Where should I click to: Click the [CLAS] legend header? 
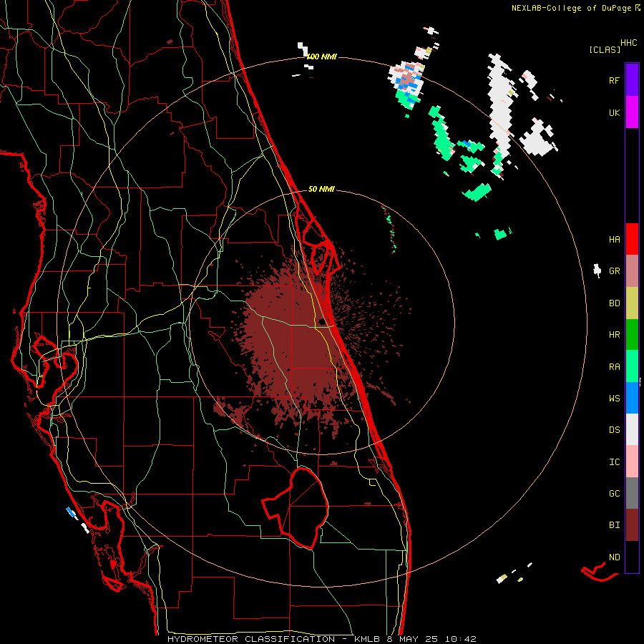[x=605, y=49]
